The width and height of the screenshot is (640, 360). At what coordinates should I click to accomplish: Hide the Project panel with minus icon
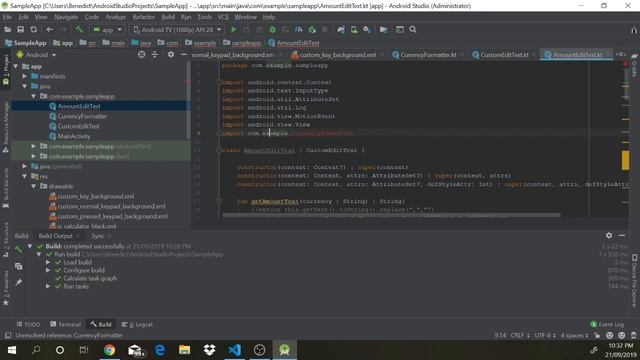[x=184, y=55]
